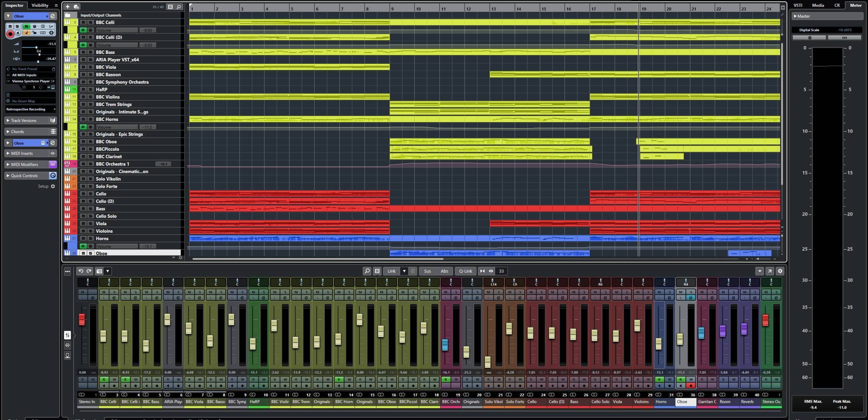Mute the BBC Celli track
Screen dimensions: 868x420
(83, 22)
